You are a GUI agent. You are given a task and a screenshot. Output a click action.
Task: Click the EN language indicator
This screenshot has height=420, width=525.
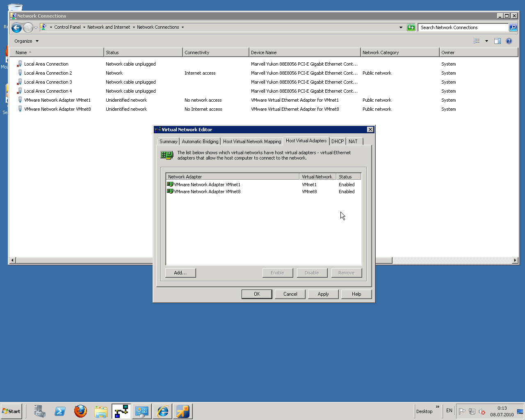tap(449, 411)
